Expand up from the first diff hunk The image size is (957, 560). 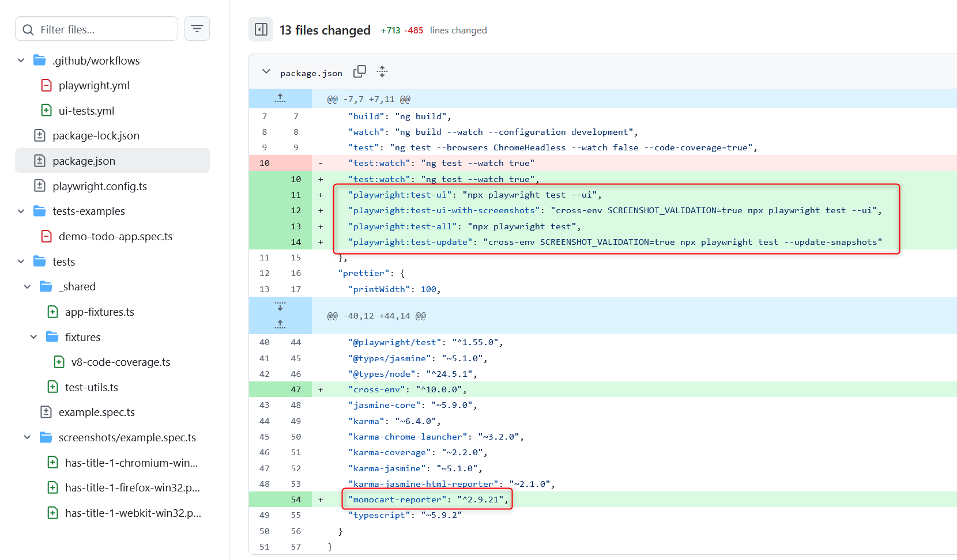280,99
